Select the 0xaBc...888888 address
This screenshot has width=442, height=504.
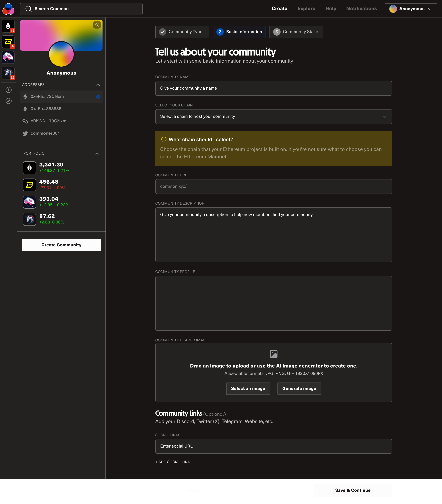coord(46,109)
